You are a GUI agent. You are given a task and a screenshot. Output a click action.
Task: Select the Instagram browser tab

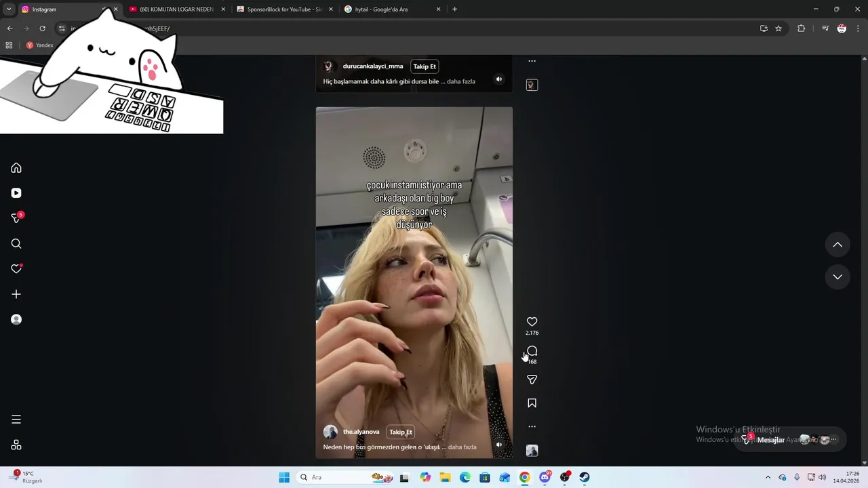click(61, 9)
